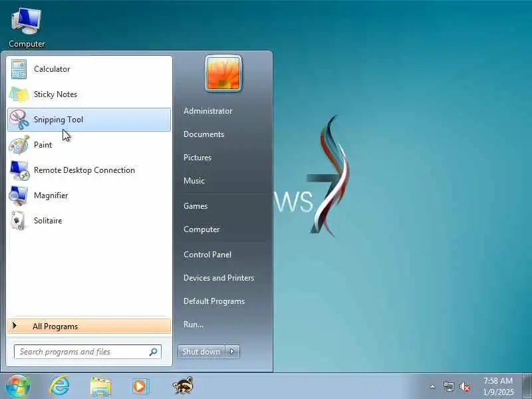Screen dimensions: 532x399
Task: Select the Snipping Tool label
Action: (59, 120)
